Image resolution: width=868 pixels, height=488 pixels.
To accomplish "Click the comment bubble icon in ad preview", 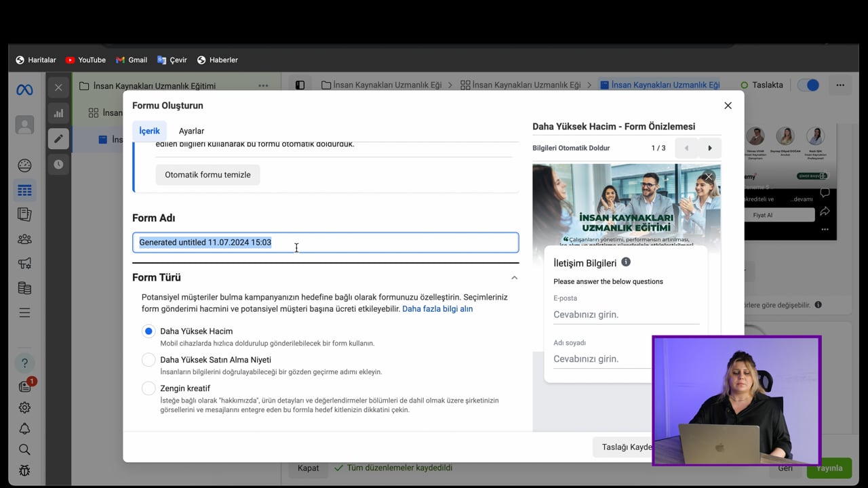I will click(825, 193).
